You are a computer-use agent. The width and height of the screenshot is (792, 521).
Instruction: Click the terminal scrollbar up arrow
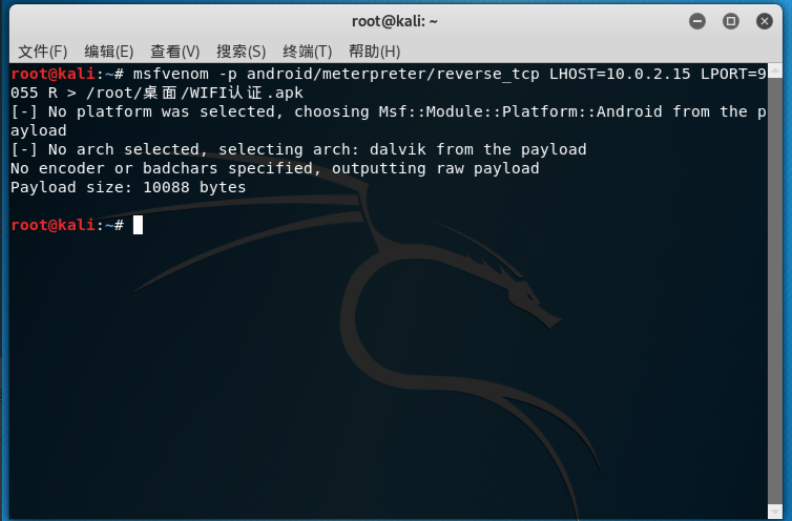click(775, 70)
